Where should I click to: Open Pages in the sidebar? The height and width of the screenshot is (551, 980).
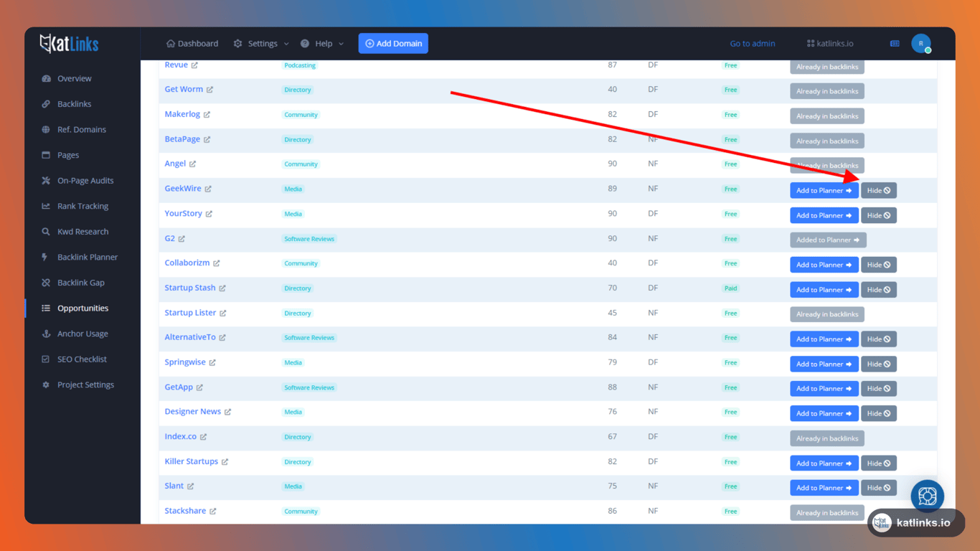coord(68,155)
